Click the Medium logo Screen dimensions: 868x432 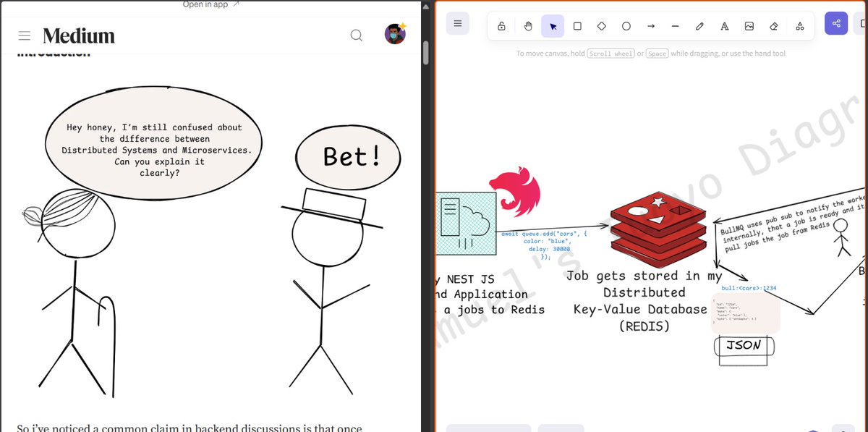(79, 35)
